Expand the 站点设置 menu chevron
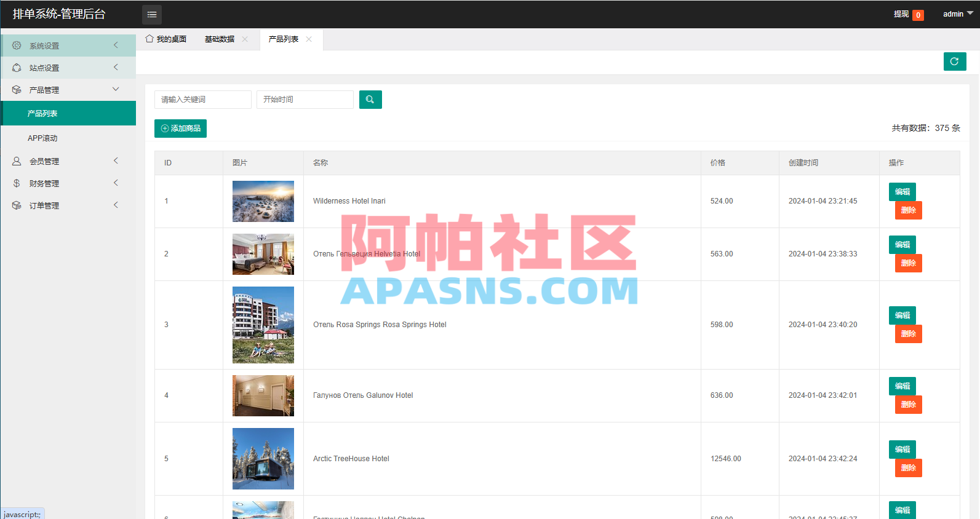Screen dimensions: 980x519 (x=116, y=67)
